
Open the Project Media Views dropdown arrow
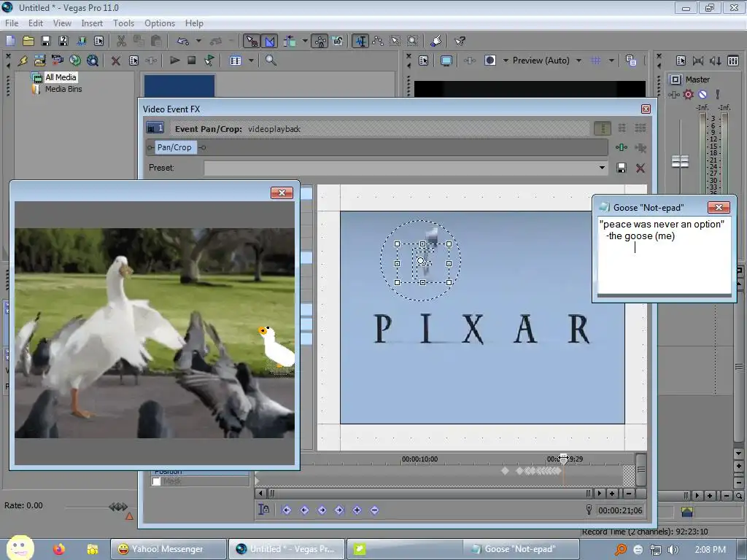tap(251, 61)
